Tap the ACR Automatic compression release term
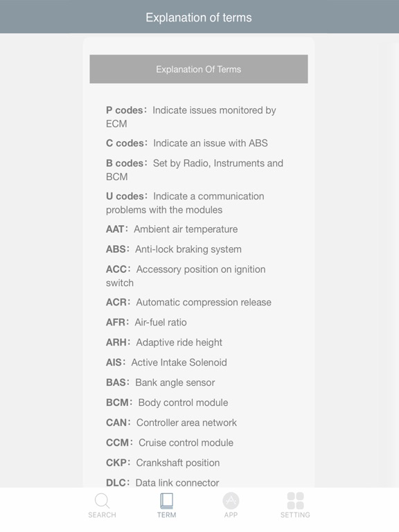Viewport: 399px width, 532px height. point(188,302)
